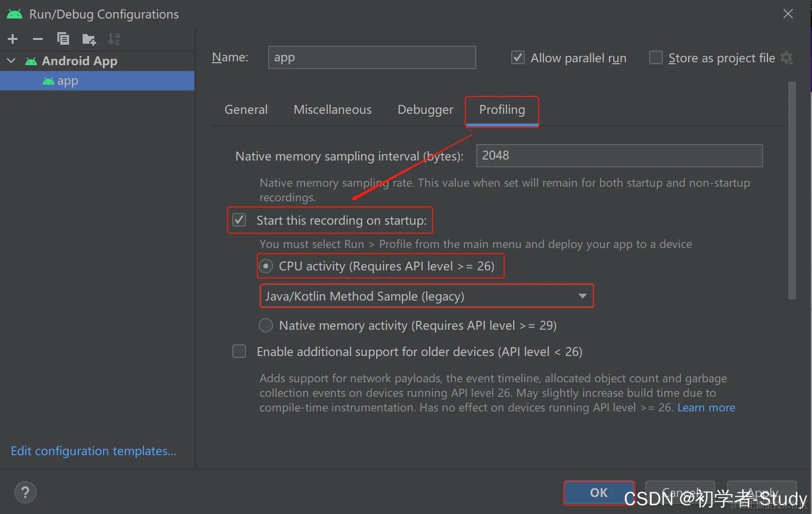Image resolution: width=812 pixels, height=514 pixels.
Task: Select the Android App group row
Action: [97, 61]
